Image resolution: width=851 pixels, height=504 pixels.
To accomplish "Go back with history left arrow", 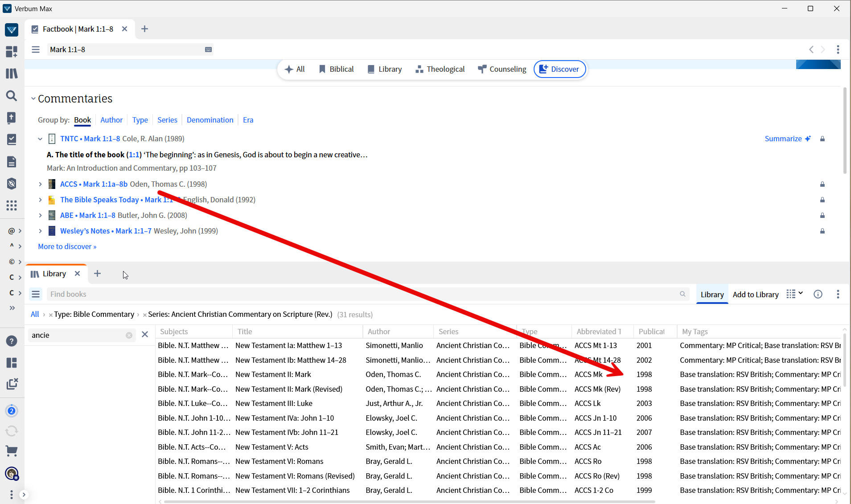I will coord(811,49).
